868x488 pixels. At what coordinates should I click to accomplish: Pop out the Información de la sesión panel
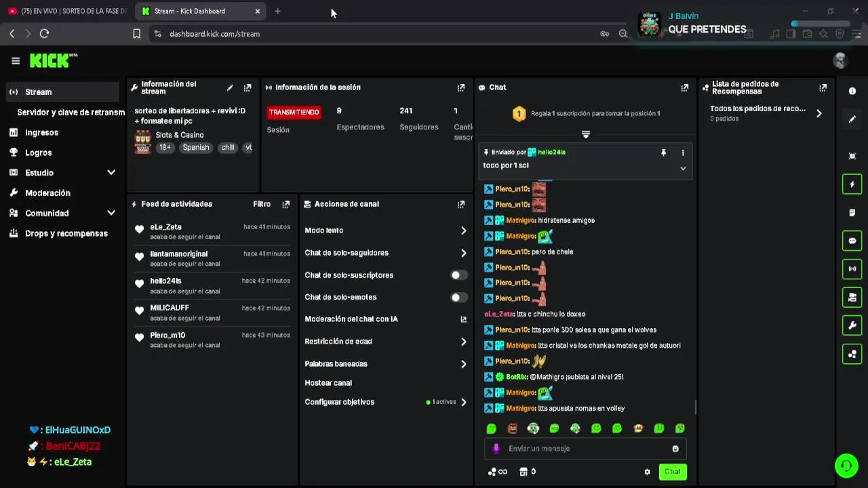click(x=461, y=87)
